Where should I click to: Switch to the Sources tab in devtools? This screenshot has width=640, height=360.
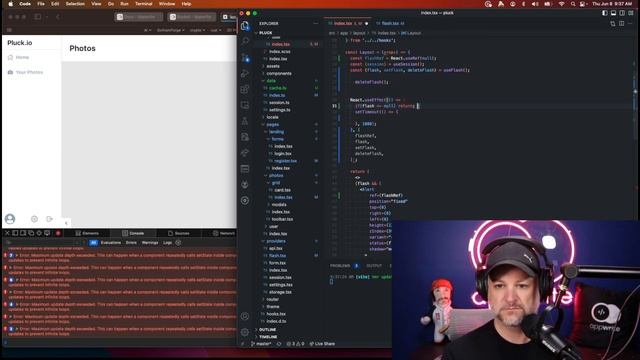click(179, 233)
